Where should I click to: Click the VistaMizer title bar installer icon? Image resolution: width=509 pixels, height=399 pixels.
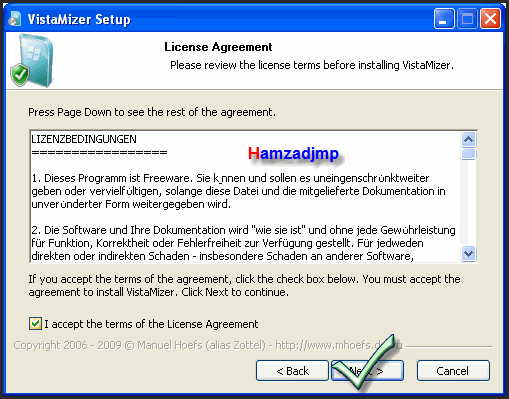click(x=15, y=19)
